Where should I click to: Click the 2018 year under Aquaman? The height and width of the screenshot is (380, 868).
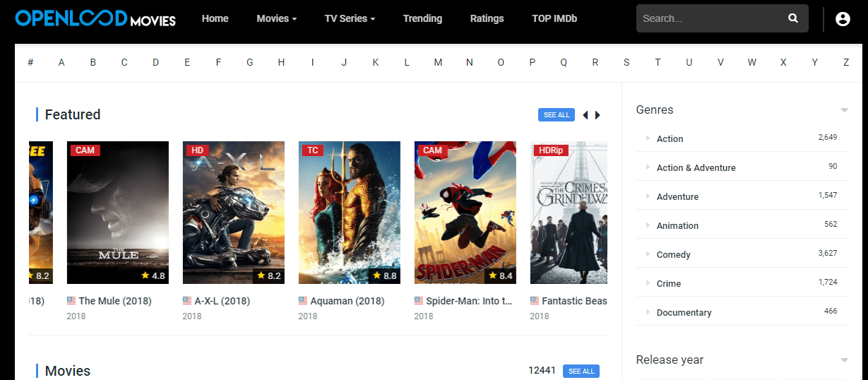308,316
